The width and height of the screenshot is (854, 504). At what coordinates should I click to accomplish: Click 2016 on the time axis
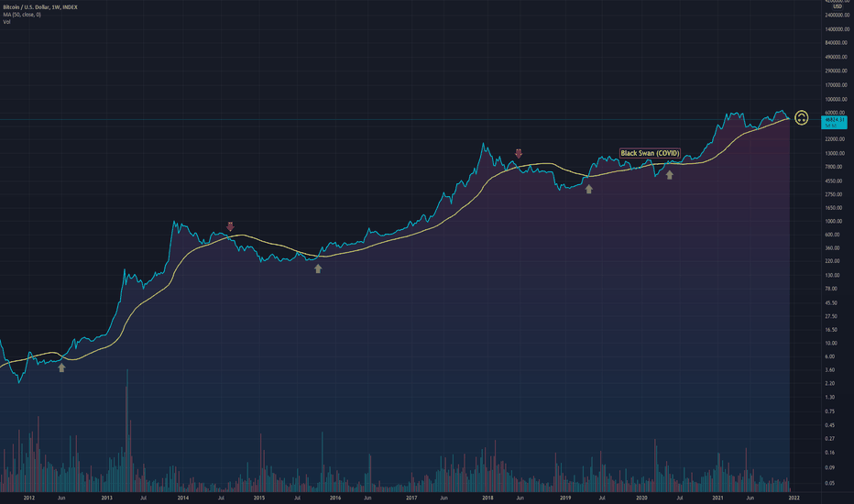click(335, 498)
